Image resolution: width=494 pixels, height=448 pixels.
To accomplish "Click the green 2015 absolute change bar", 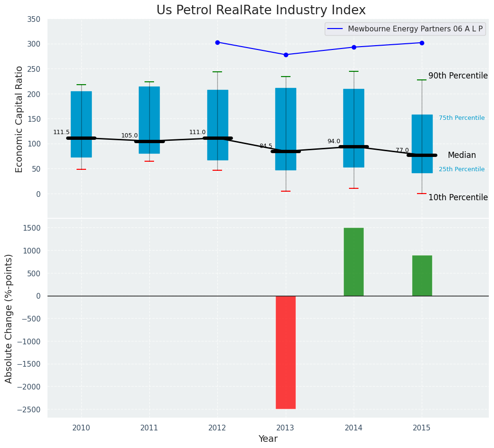I will 422,275.
